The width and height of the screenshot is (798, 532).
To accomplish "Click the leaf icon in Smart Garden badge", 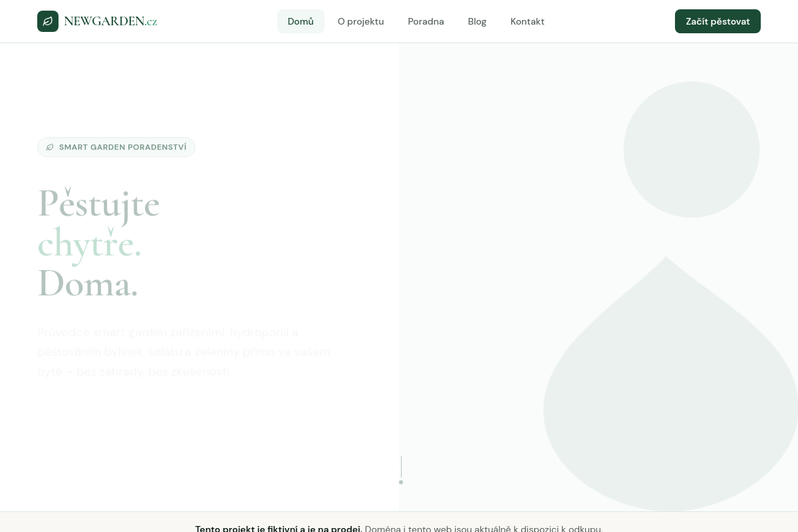I will [50, 147].
